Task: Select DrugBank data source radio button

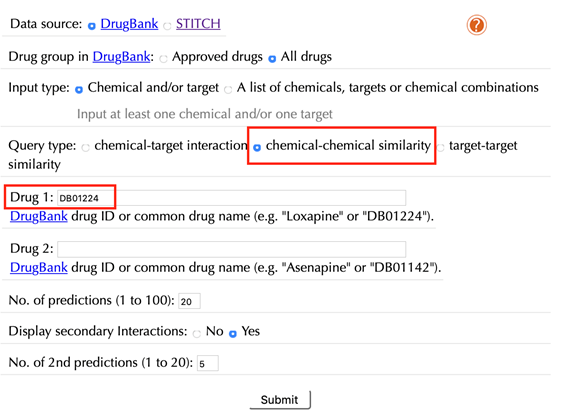Action: point(92,26)
